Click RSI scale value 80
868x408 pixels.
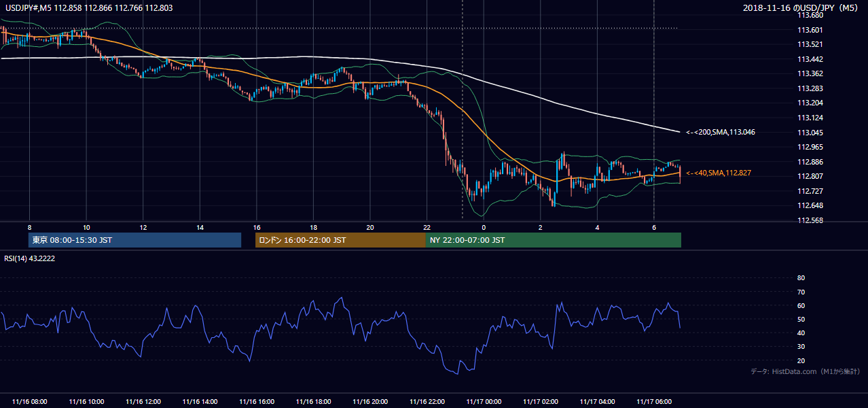(x=801, y=278)
